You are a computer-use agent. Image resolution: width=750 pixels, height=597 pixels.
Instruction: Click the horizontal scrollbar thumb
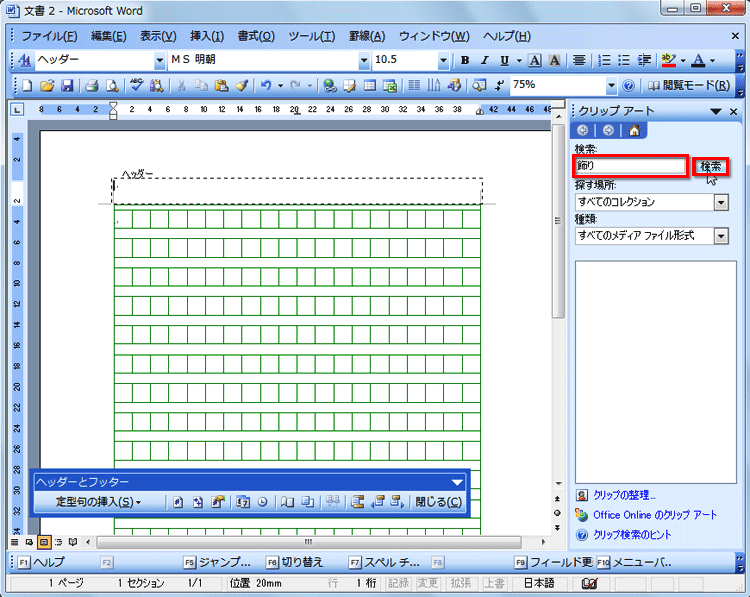[309, 542]
